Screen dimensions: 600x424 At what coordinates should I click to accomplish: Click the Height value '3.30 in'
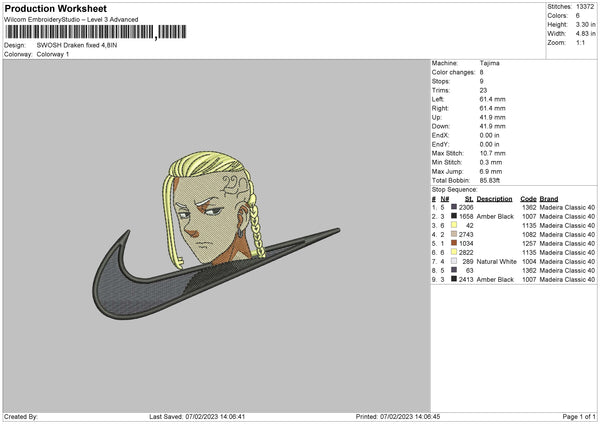click(x=585, y=24)
